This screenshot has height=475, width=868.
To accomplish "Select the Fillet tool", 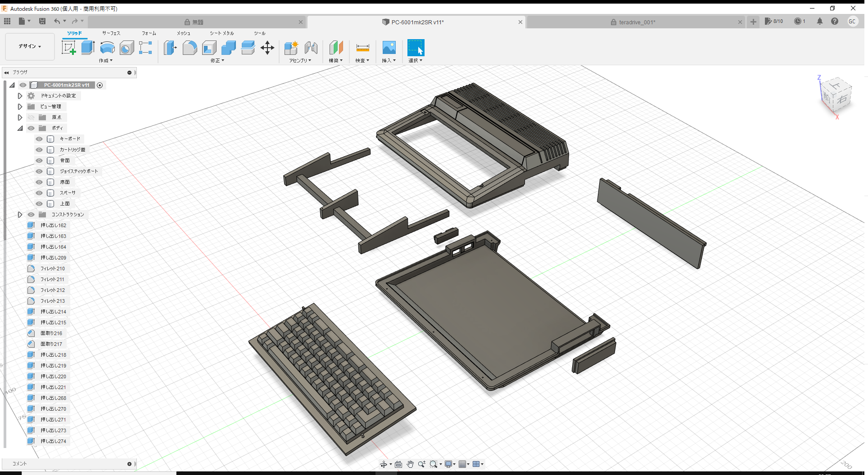I will [190, 48].
